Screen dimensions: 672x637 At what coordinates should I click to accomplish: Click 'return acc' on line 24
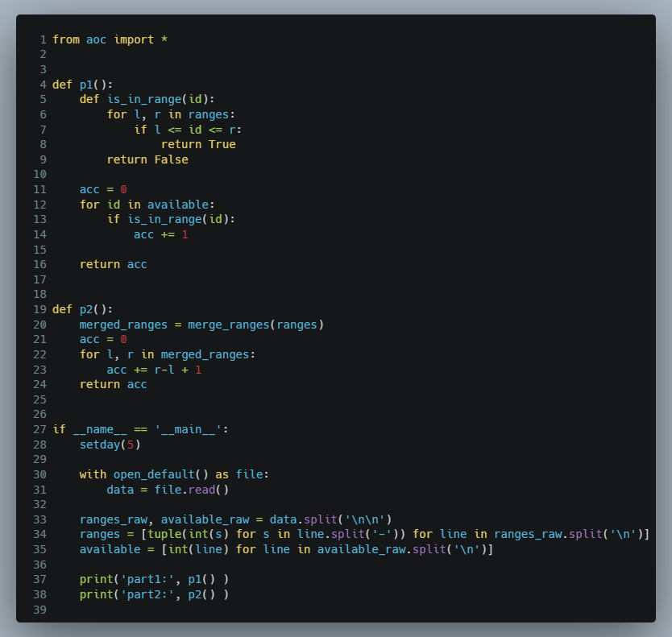pyautogui.click(x=113, y=384)
